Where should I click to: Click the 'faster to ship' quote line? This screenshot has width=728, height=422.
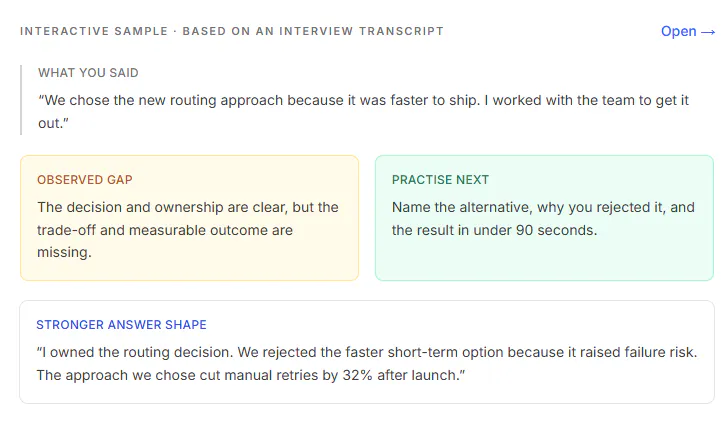coord(259,100)
